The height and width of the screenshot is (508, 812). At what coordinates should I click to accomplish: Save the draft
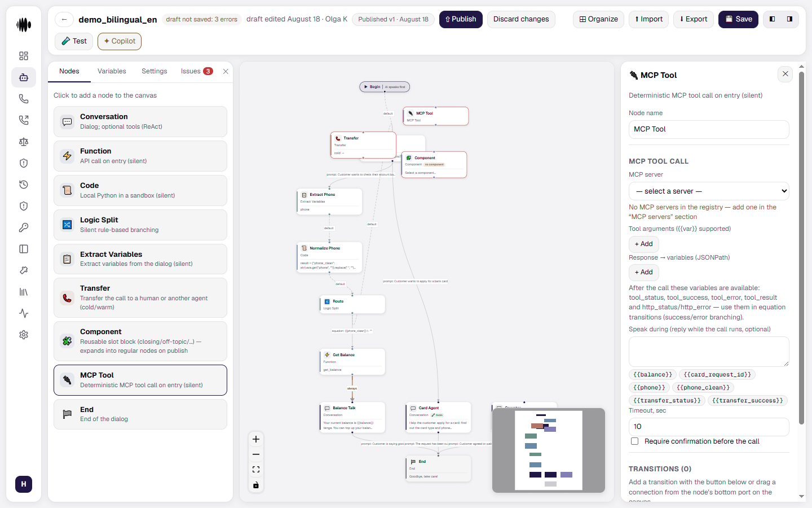tap(738, 19)
